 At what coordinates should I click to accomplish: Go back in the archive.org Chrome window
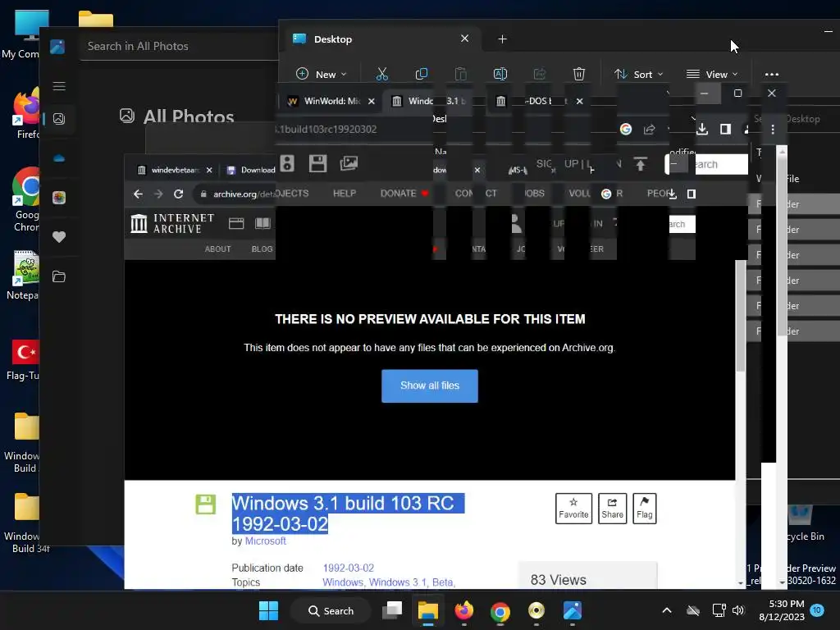pos(138,194)
